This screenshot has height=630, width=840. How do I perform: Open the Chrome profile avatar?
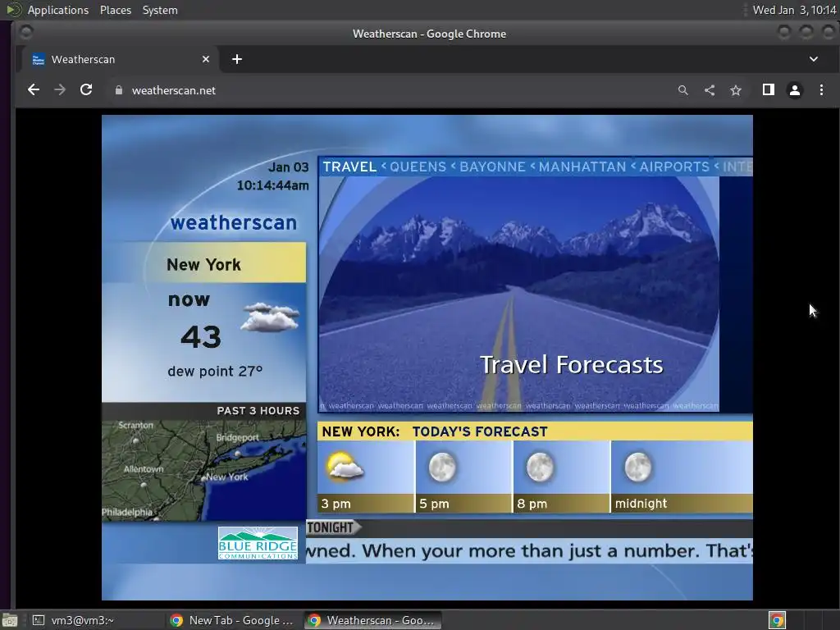tap(795, 90)
